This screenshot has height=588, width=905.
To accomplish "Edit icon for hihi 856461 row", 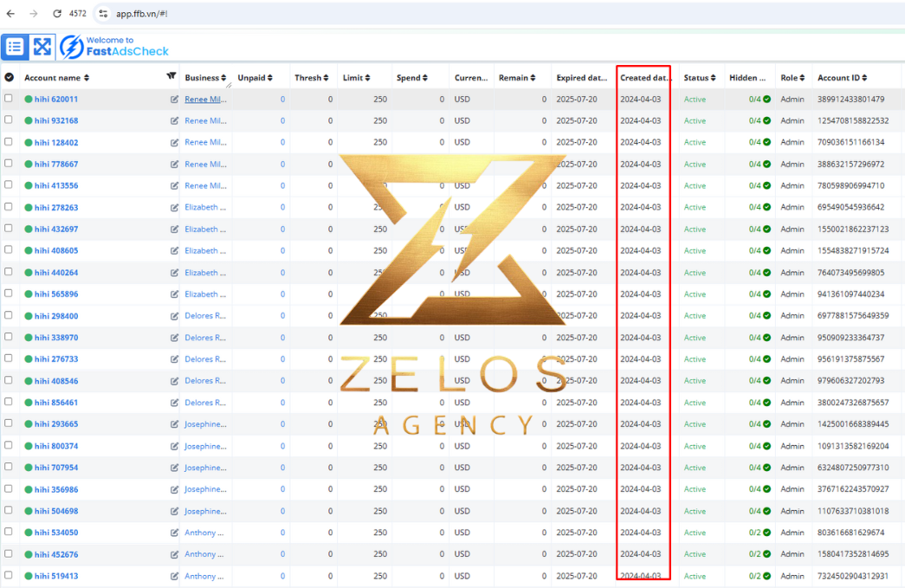I will pos(174,402).
